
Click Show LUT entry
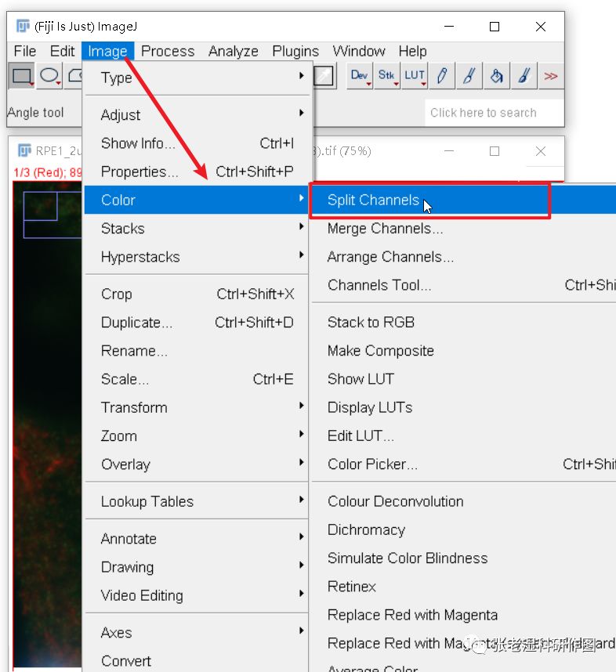coord(464,379)
